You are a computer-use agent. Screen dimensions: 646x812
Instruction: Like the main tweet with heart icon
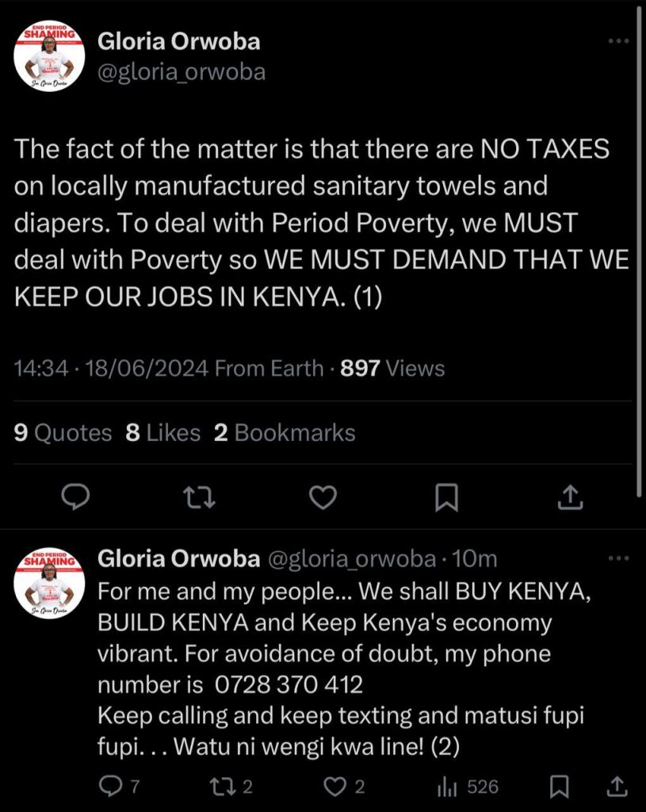[x=323, y=496]
